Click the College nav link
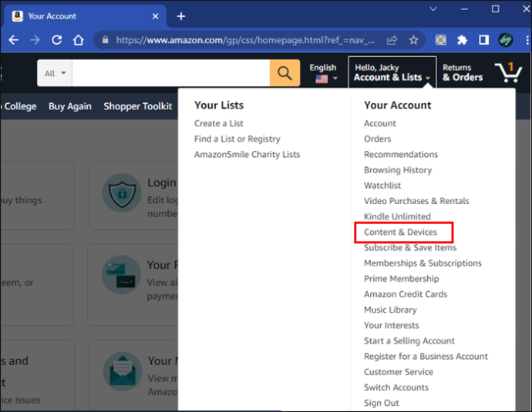532x412 pixels. (20, 106)
